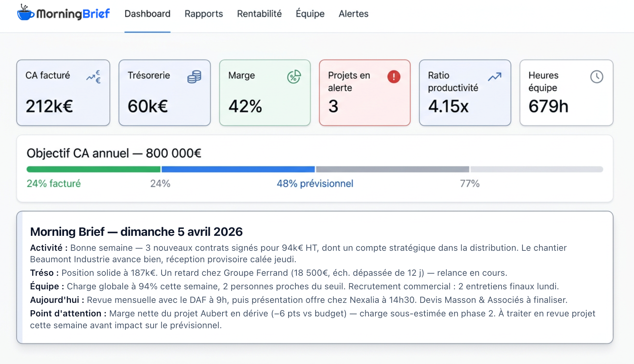Click the blue prévisionnel segment of progress bar
This screenshot has width=634, height=364.
[x=238, y=169]
